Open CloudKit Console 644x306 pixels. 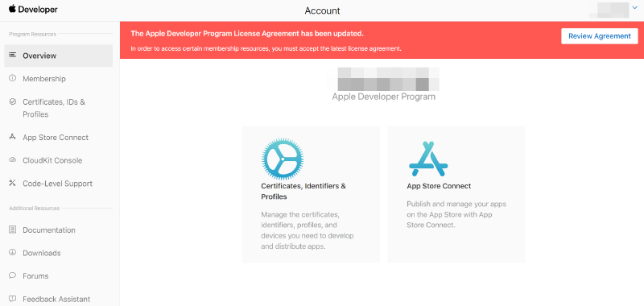pyautogui.click(x=52, y=160)
